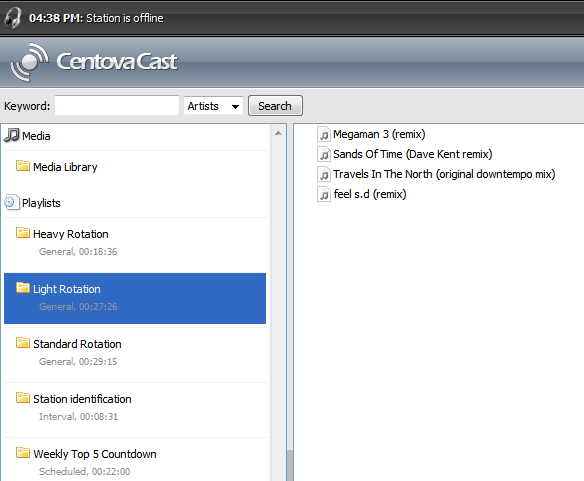Click the playlist panel scrollbar thumb
This screenshot has width=584, height=481.
(289, 466)
